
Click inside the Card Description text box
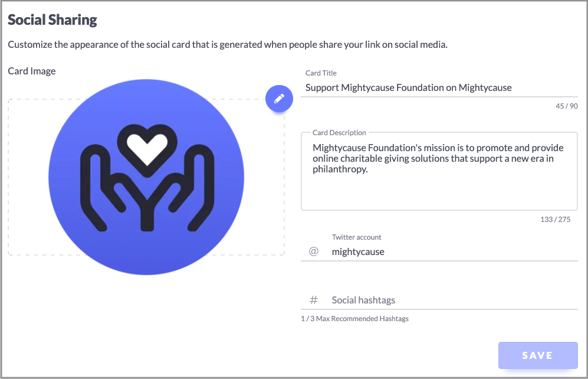[x=439, y=171]
